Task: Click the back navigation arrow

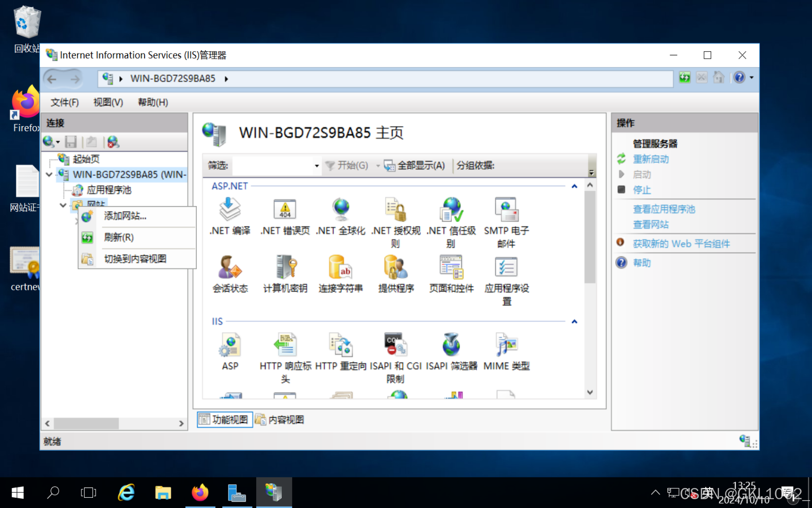Action: point(52,79)
